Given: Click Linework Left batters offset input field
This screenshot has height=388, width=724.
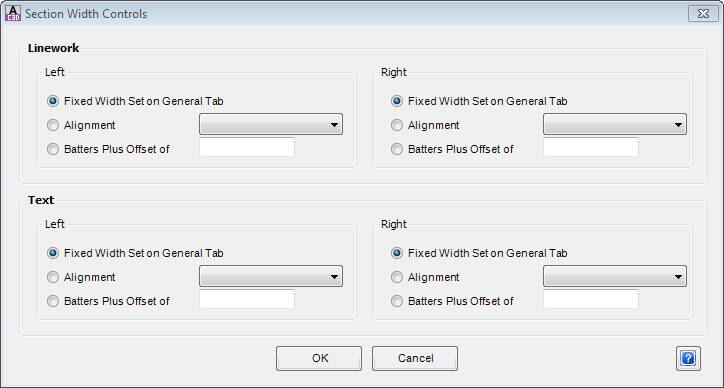Looking at the screenshot, I should coord(247,147).
